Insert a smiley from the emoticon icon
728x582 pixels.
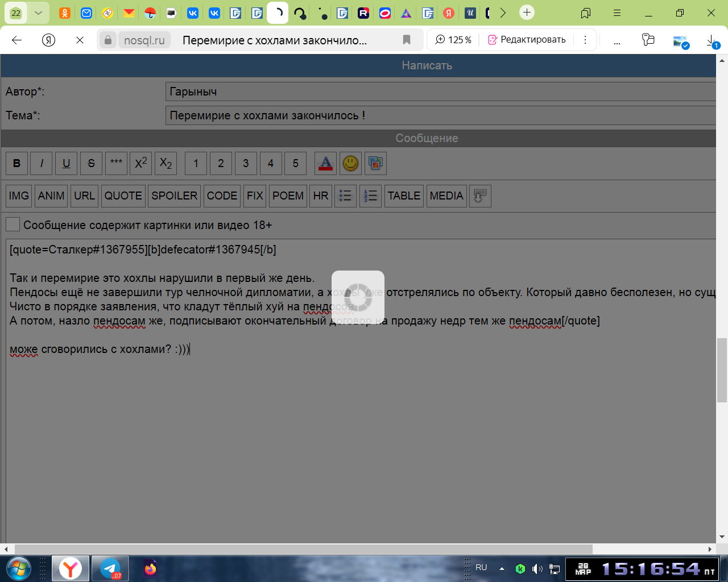pyautogui.click(x=350, y=164)
